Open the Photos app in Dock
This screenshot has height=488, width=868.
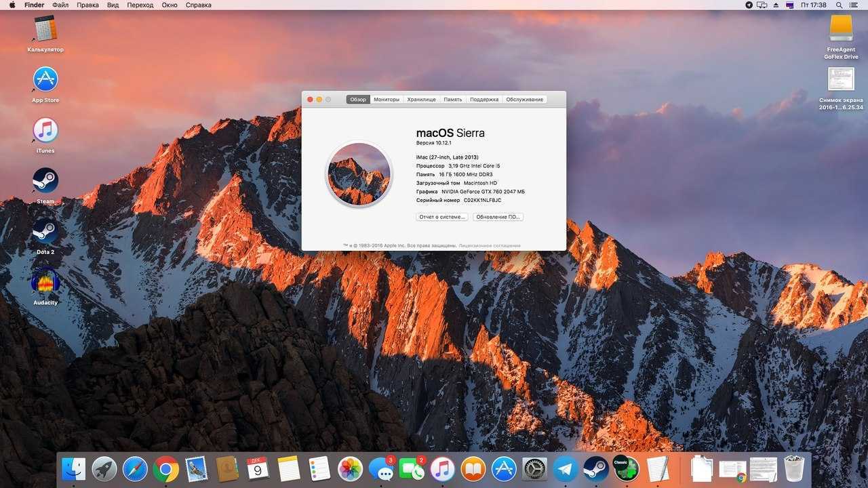350,468
